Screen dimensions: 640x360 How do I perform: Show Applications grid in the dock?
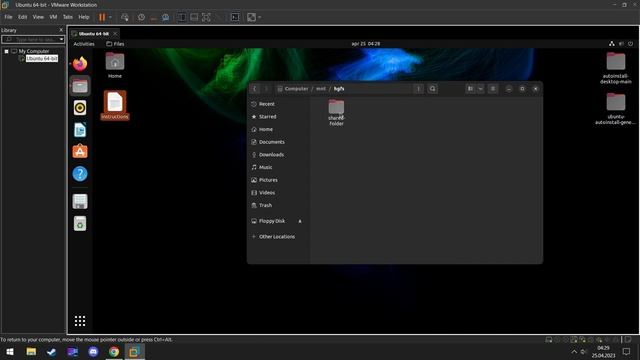[x=80, y=321]
